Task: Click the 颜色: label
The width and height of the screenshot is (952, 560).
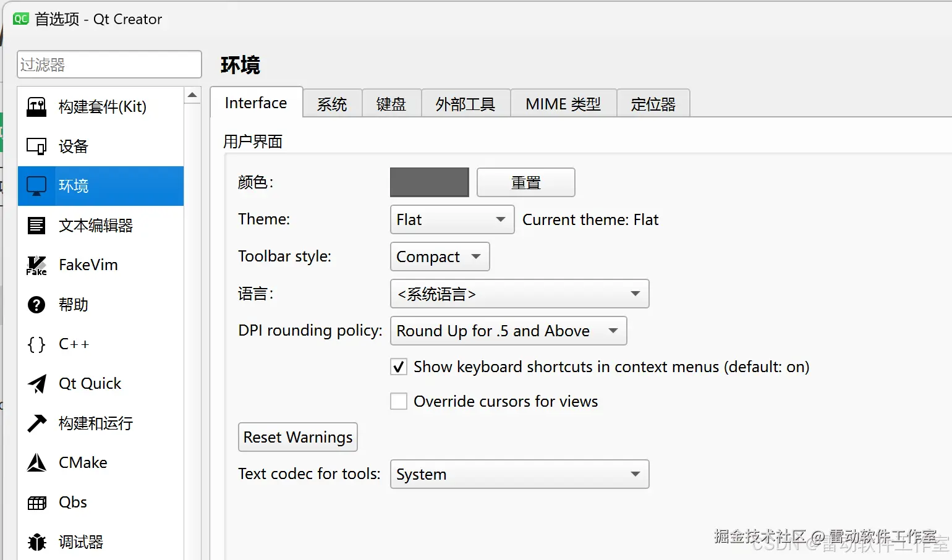Action: (x=255, y=182)
